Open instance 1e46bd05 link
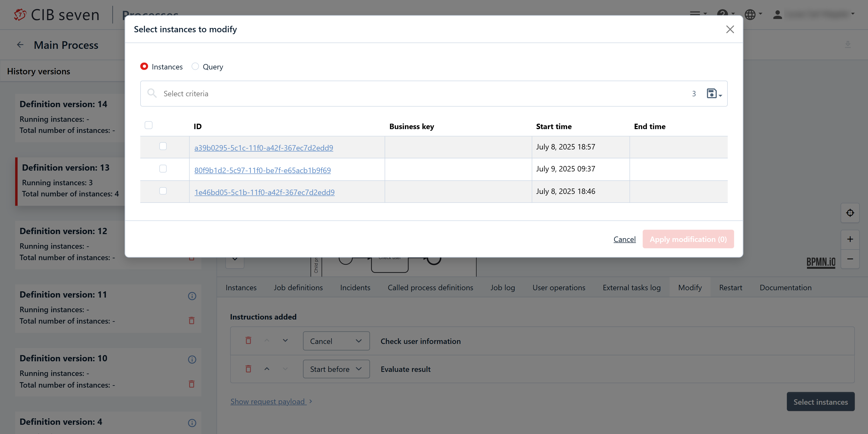The image size is (868, 434). pyautogui.click(x=264, y=192)
